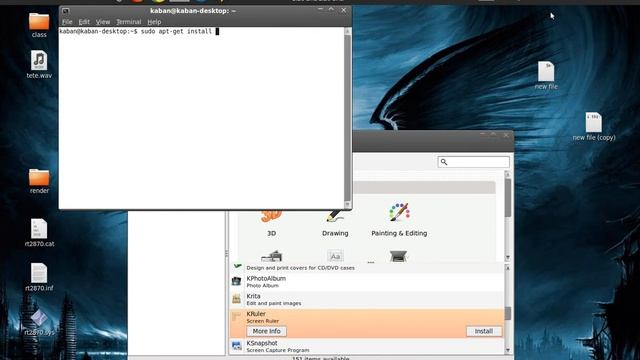
Task: Open the terminal Help menu
Action: pos(154,22)
